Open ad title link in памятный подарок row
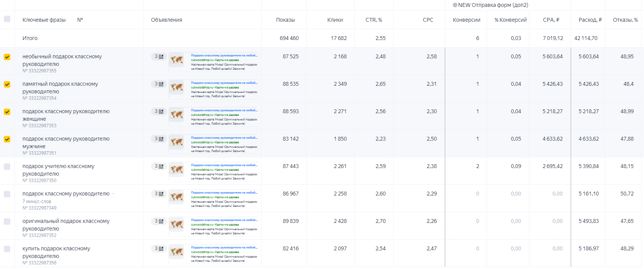The height and width of the screenshot is (269, 644). [224, 83]
